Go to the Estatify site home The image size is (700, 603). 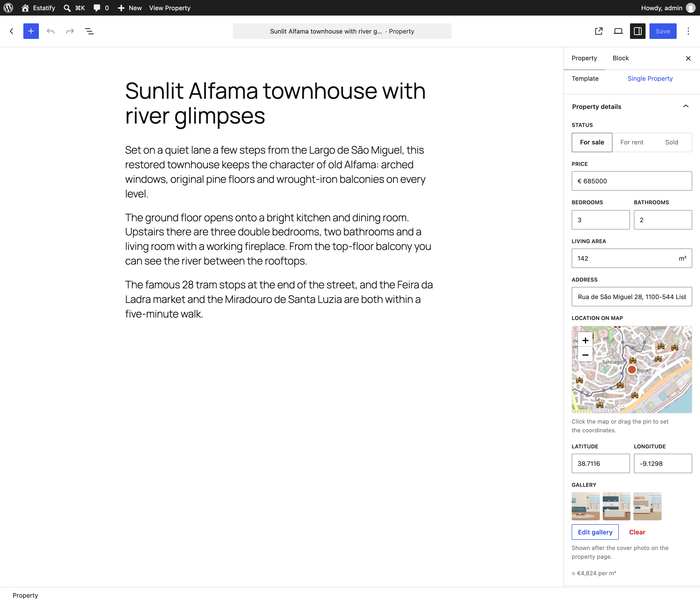[x=38, y=8]
